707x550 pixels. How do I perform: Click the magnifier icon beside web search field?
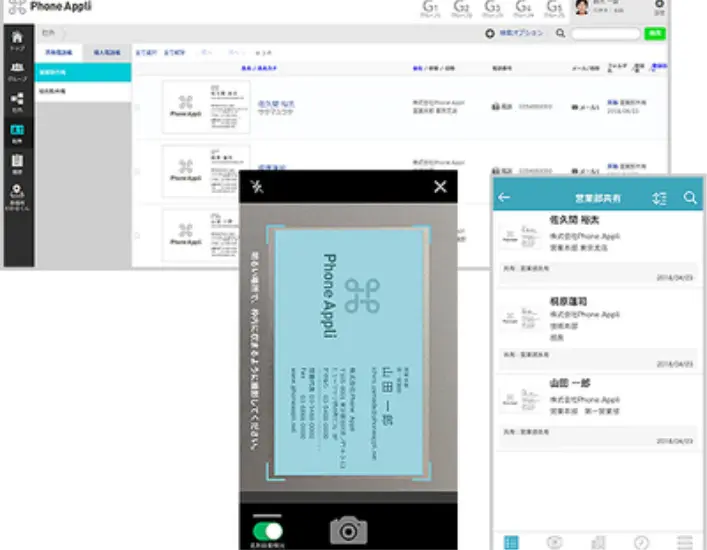[560, 33]
